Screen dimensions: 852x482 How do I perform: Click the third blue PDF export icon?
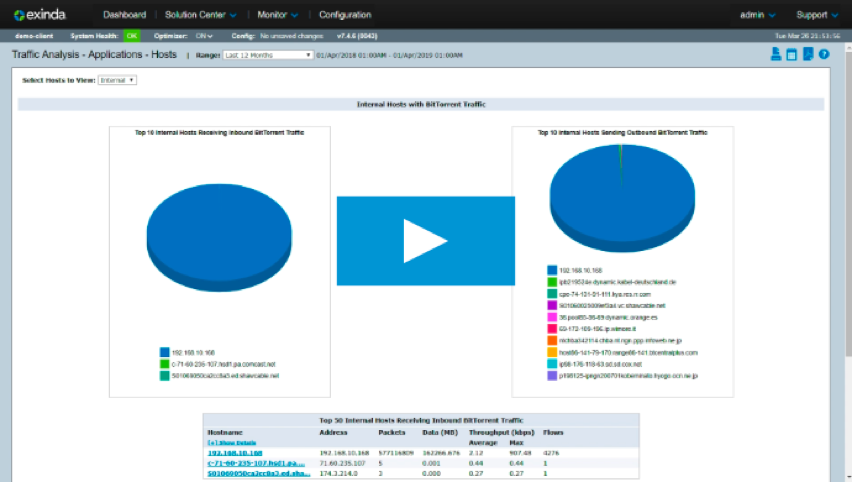click(807, 54)
